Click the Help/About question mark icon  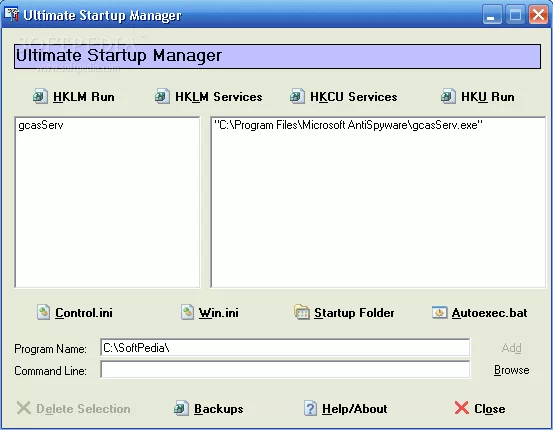click(x=310, y=408)
